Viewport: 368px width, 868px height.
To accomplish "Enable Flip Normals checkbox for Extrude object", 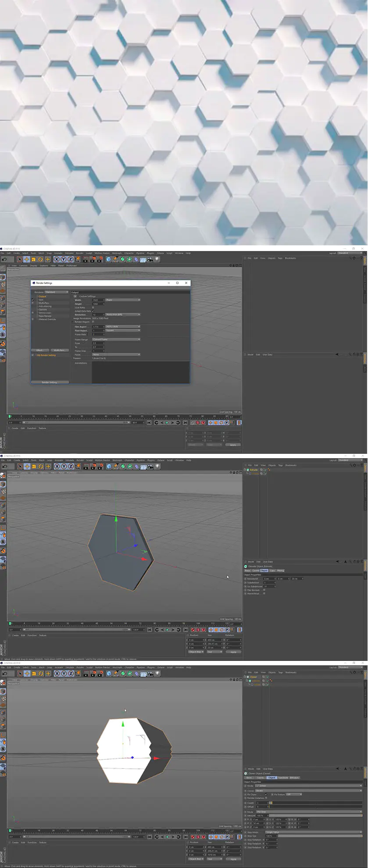I will point(264,590).
